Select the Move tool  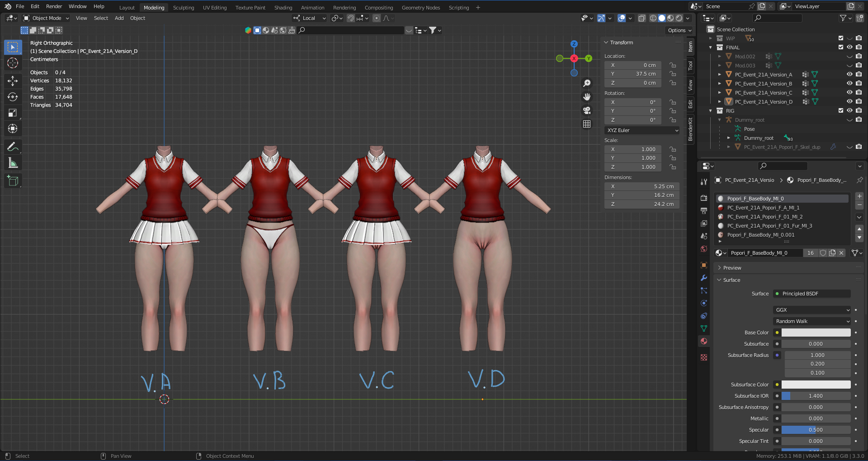(13, 81)
